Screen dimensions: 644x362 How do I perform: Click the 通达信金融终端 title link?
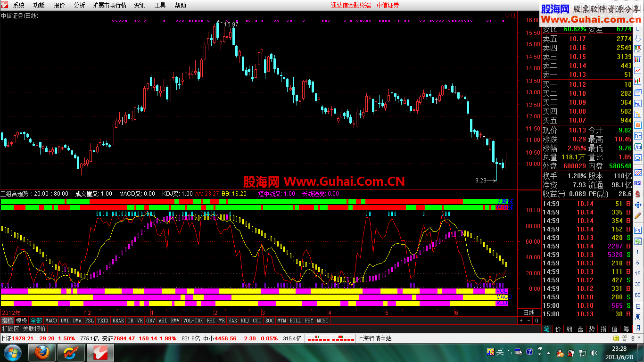351,5
